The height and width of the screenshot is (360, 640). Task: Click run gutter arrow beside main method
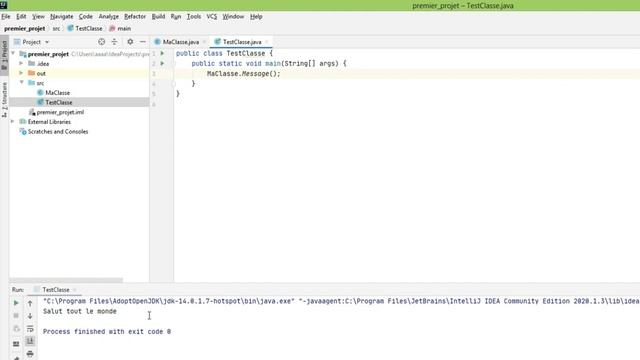point(162,64)
